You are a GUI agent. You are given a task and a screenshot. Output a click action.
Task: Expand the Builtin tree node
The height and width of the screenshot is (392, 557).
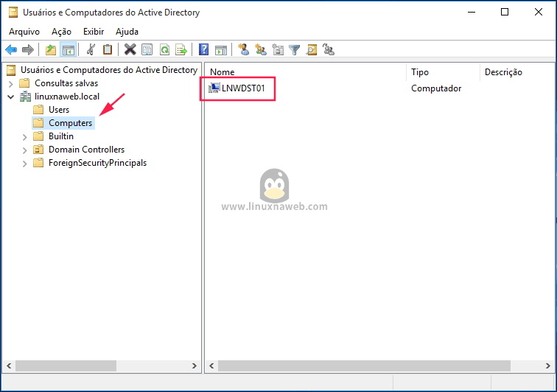click(25, 136)
